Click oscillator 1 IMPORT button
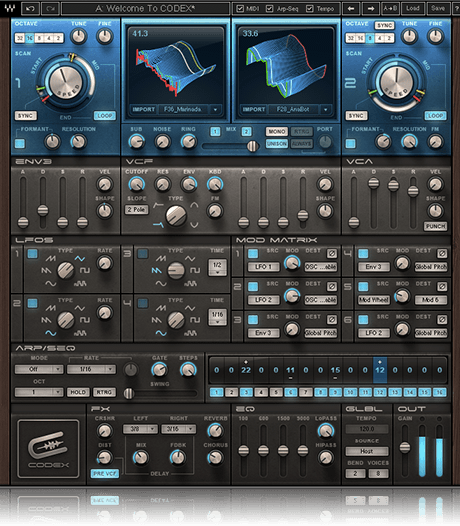The height and width of the screenshot is (526, 460). pos(144,109)
